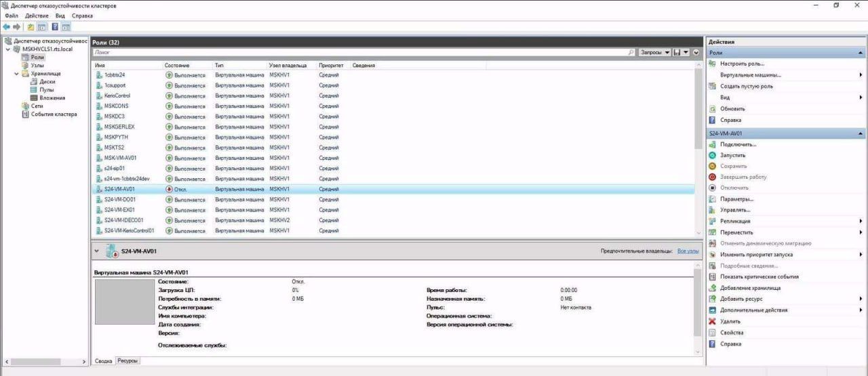Image resolution: width=868 pixels, height=376 pixels.
Task: Click the Back arrow in the toolbar
Action: (6, 27)
